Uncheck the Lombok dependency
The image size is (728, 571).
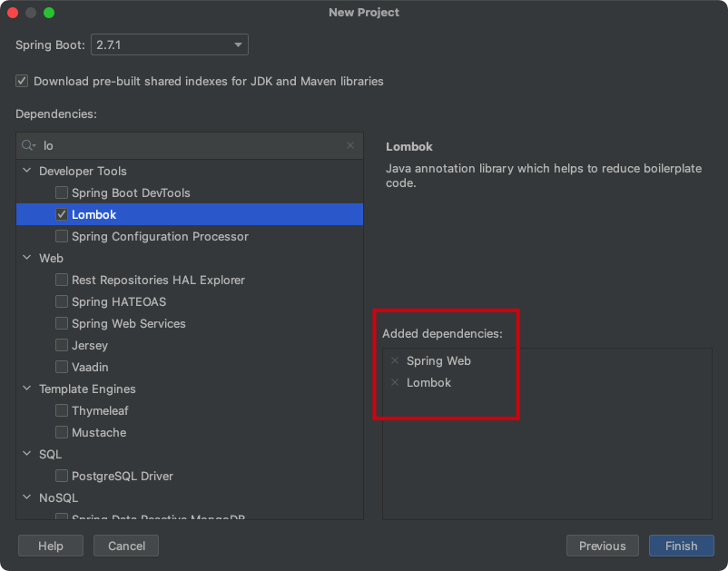62,214
